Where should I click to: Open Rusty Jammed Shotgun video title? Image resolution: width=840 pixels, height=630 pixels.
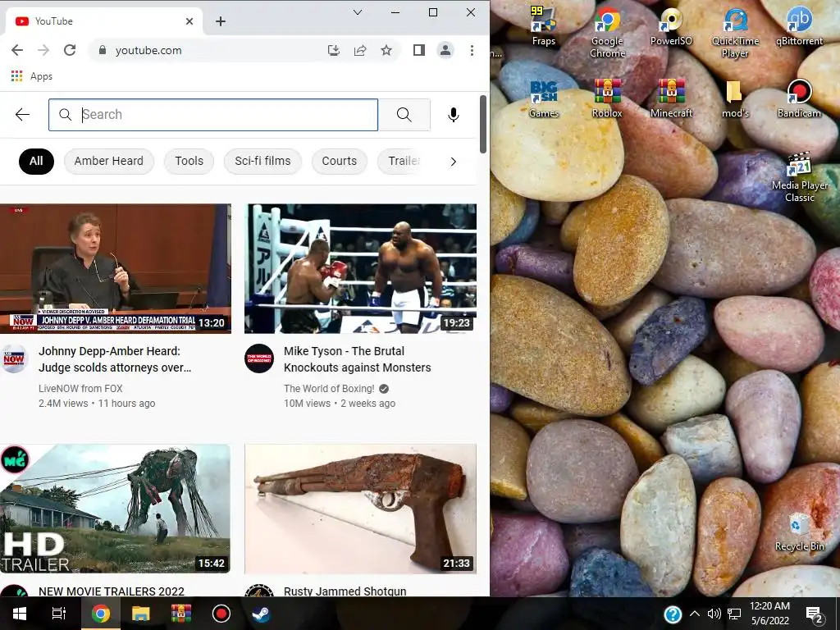click(x=345, y=591)
